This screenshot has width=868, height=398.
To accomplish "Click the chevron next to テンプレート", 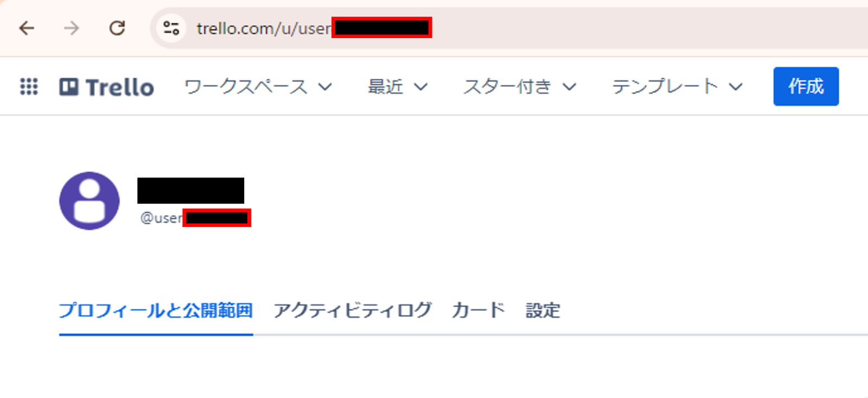I will (736, 87).
